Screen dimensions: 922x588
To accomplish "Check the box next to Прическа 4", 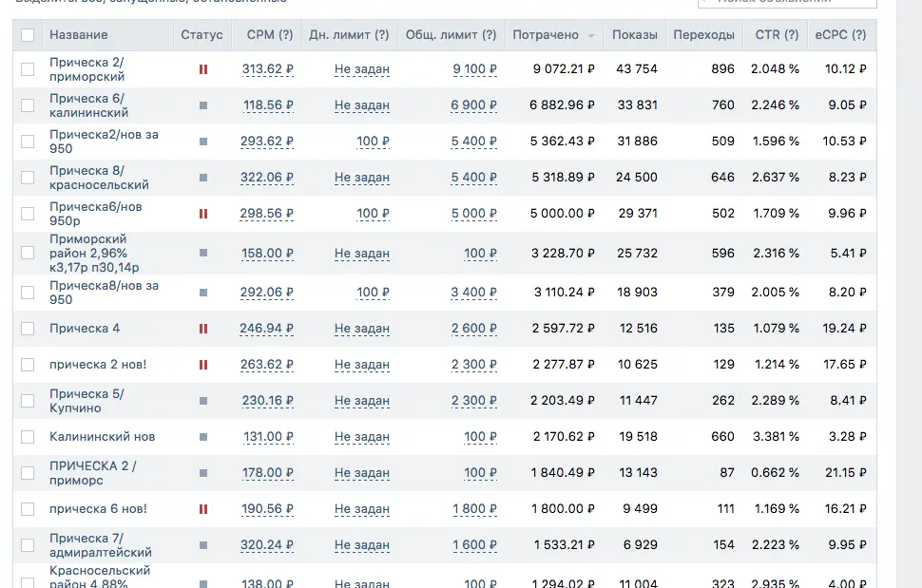I will (28, 329).
